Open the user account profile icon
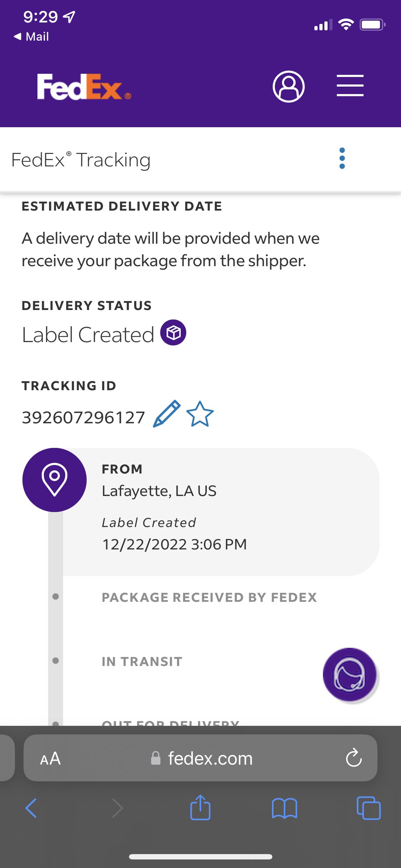The height and width of the screenshot is (868, 401). tap(288, 87)
